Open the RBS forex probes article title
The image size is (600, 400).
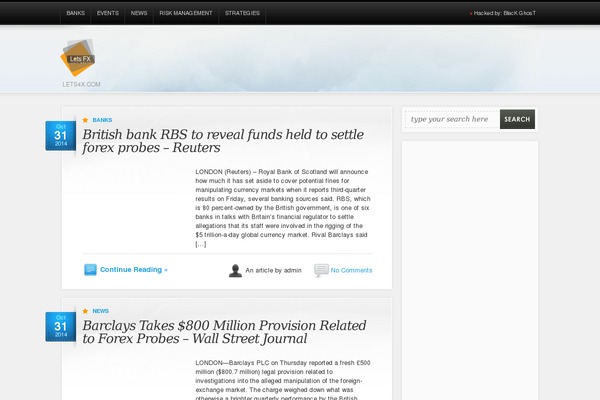pyautogui.click(x=223, y=141)
